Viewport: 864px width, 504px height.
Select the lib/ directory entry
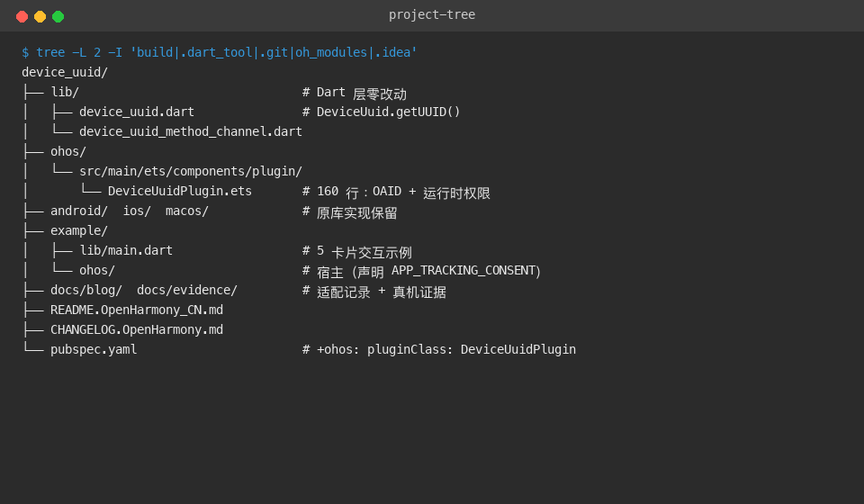65,92
